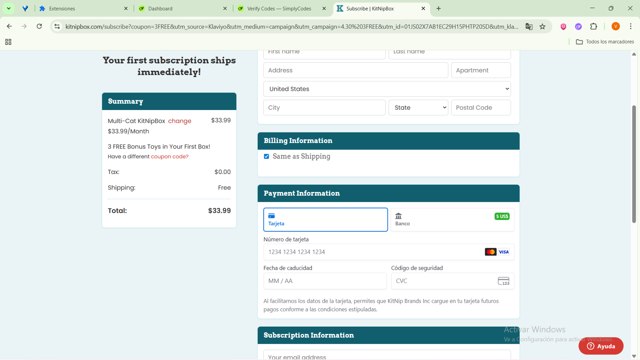Click the green 5 US$ badge
Image resolution: width=640 pixels, height=360 pixels.
coord(502,216)
